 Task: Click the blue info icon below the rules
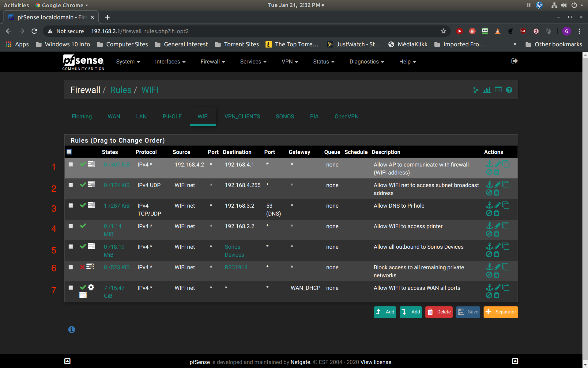point(72,330)
